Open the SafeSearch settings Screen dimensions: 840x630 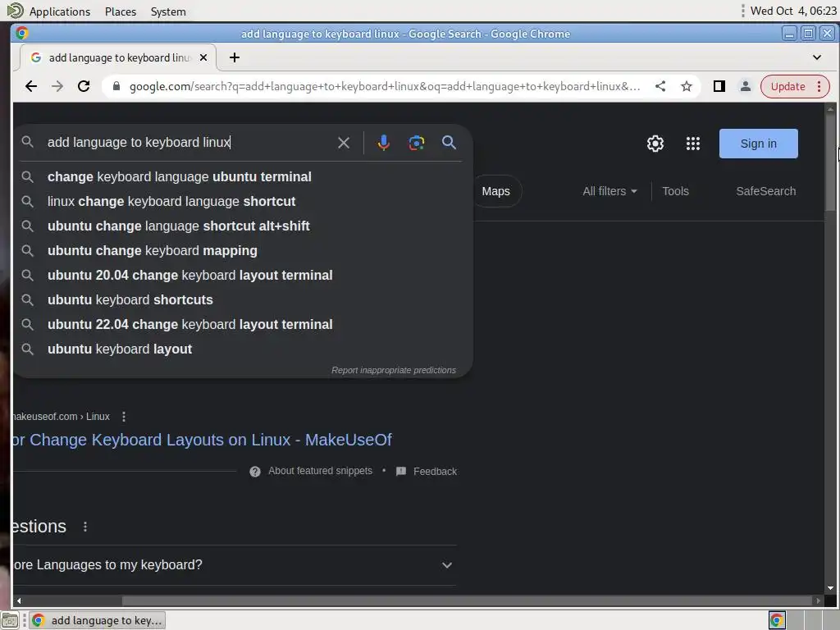[x=765, y=191]
